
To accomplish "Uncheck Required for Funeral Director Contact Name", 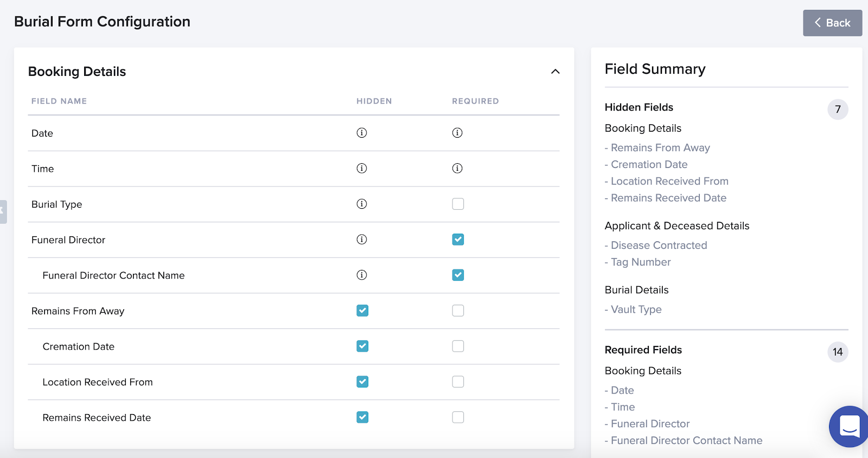I will tap(458, 275).
